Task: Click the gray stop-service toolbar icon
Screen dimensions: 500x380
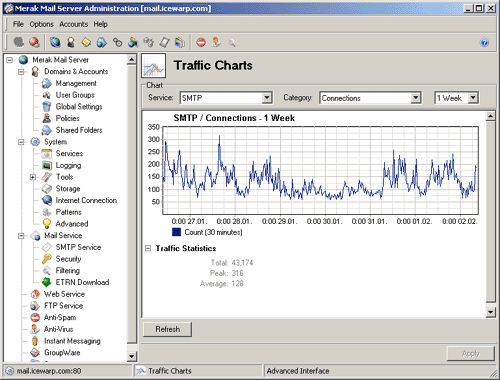Action: pos(19,42)
